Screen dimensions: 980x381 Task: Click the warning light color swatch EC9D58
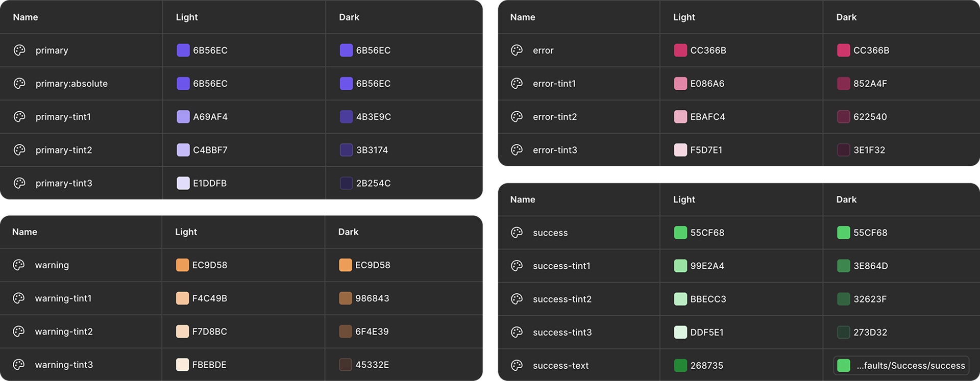182,265
